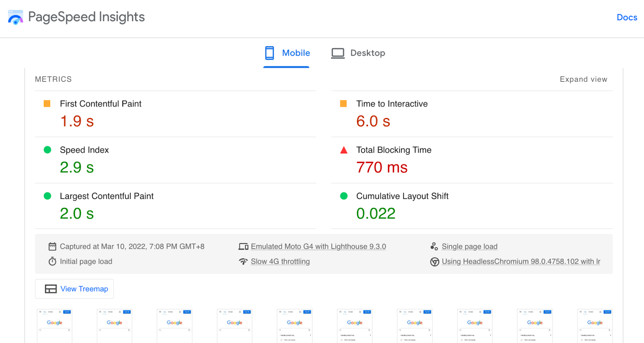Click the 0.022 value

(376, 214)
